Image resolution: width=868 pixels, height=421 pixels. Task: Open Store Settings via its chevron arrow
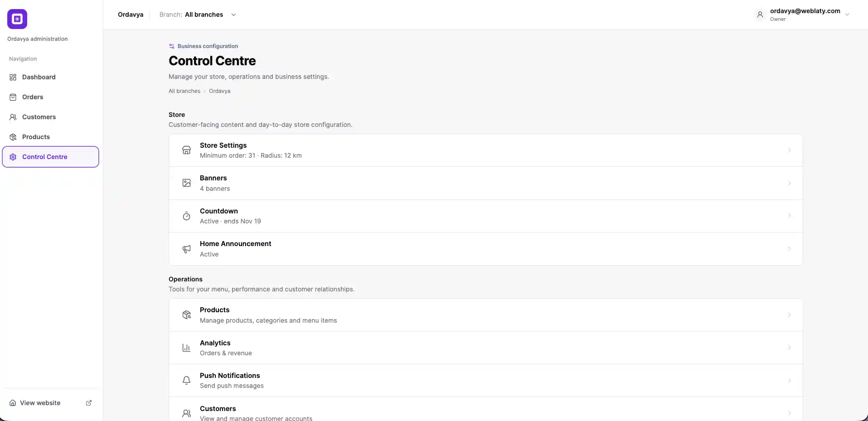point(789,150)
